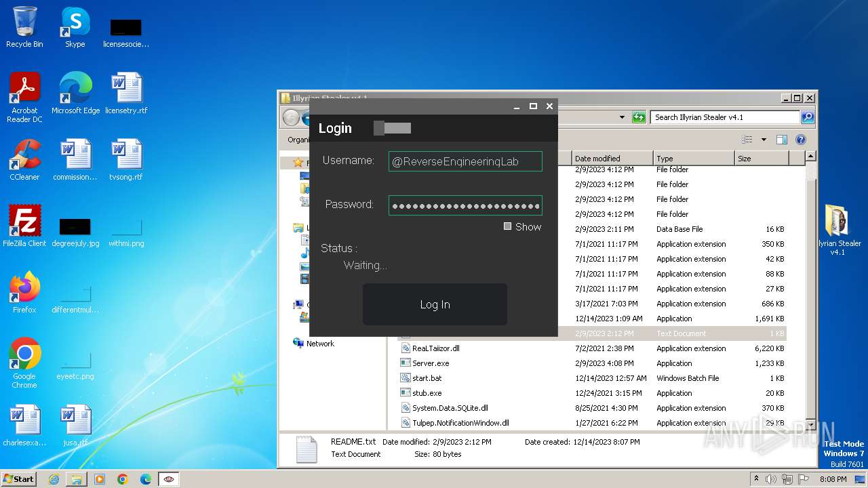Select Network in the navigation pane
Screen dimensions: 868x488
[320, 344]
